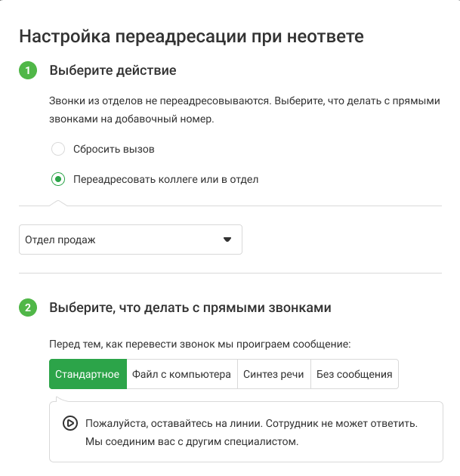The height and width of the screenshot is (476, 460).
Task: Select the Сбросить вызов radio button
Action: click(57, 149)
